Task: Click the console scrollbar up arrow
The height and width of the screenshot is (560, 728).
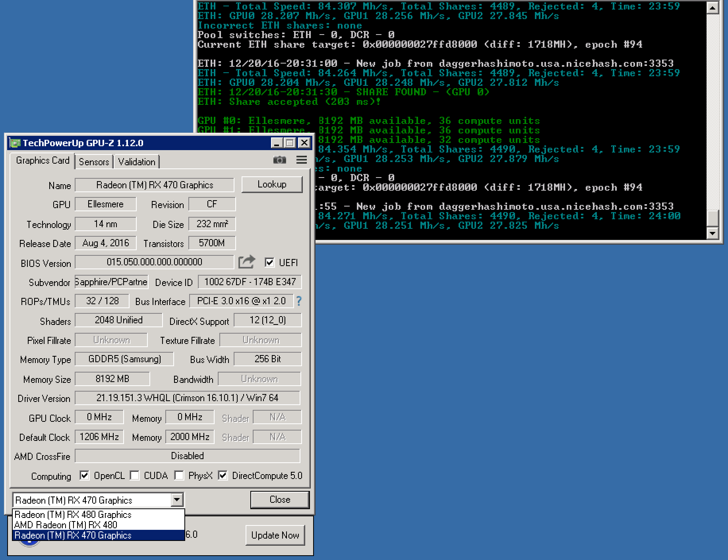Action: [713, 8]
